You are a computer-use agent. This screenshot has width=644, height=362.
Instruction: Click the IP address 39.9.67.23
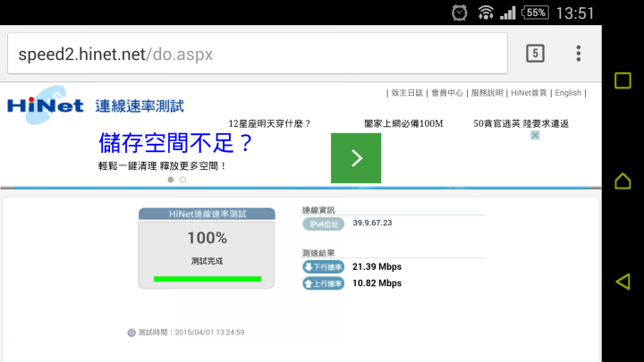[372, 223]
